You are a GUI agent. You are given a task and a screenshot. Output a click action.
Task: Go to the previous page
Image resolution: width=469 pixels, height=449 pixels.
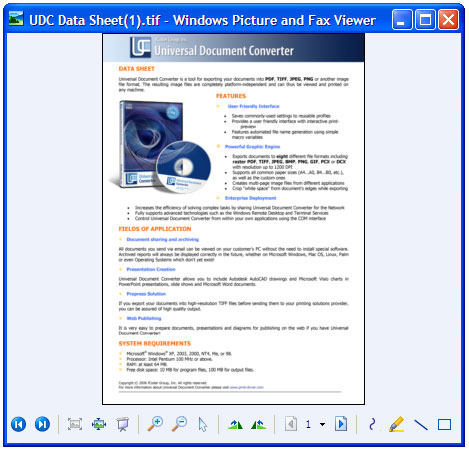[291, 424]
